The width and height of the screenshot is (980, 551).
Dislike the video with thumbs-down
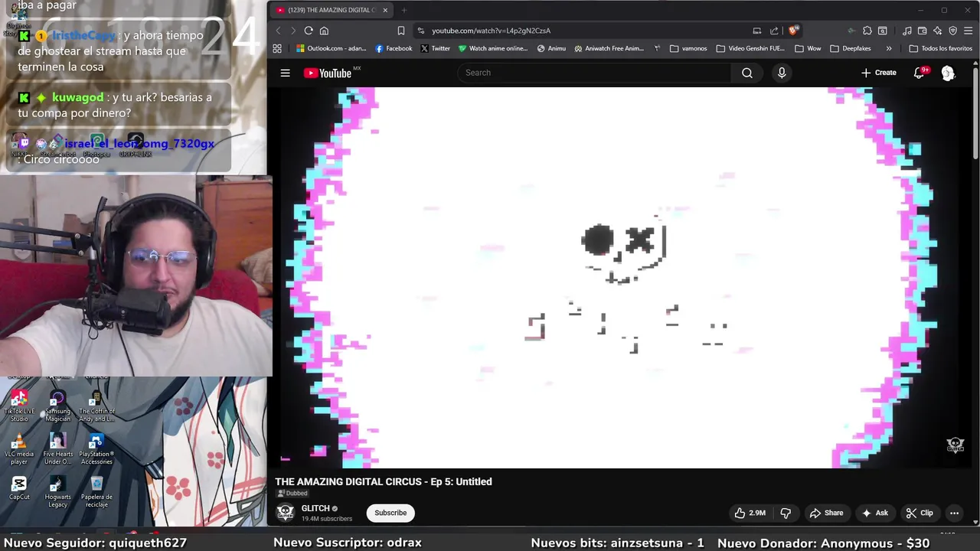(785, 513)
